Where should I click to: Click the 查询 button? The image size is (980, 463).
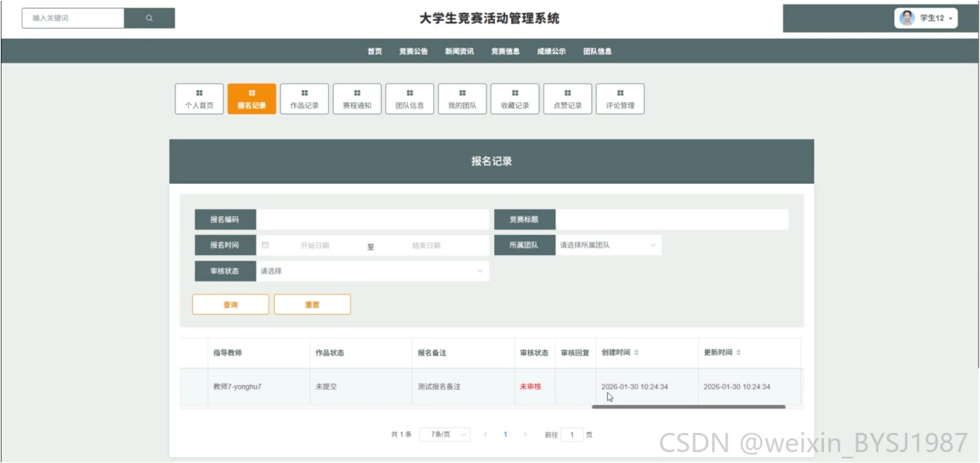coord(231,305)
